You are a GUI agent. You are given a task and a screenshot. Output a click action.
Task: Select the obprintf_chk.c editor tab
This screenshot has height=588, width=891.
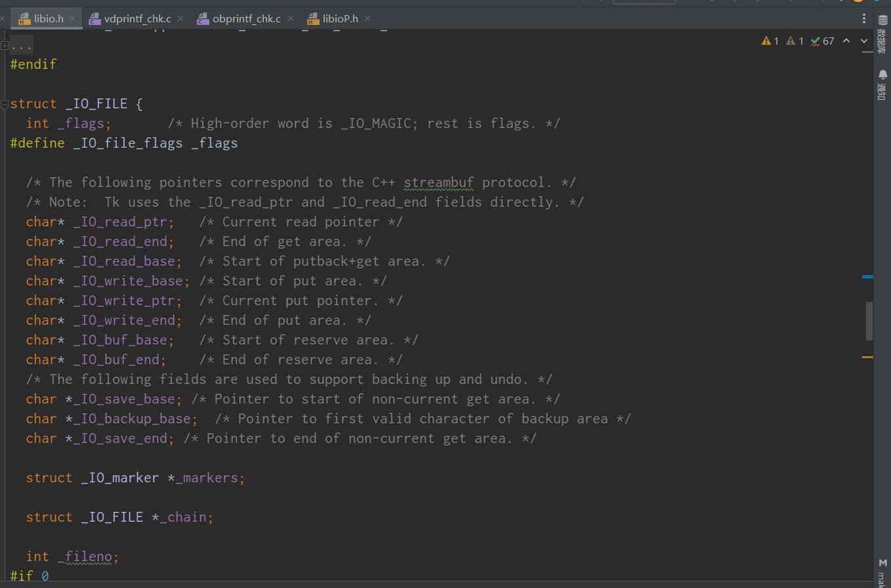[246, 18]
